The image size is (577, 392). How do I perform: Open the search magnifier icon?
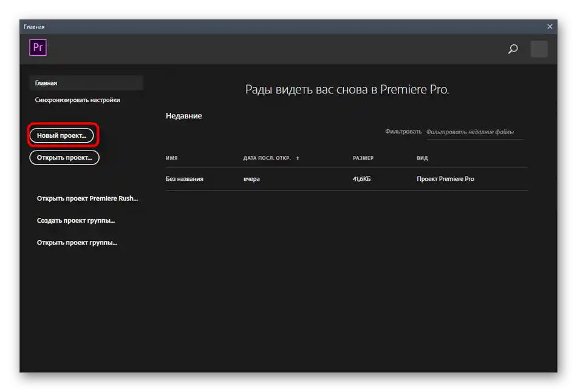tap(513, 49)
